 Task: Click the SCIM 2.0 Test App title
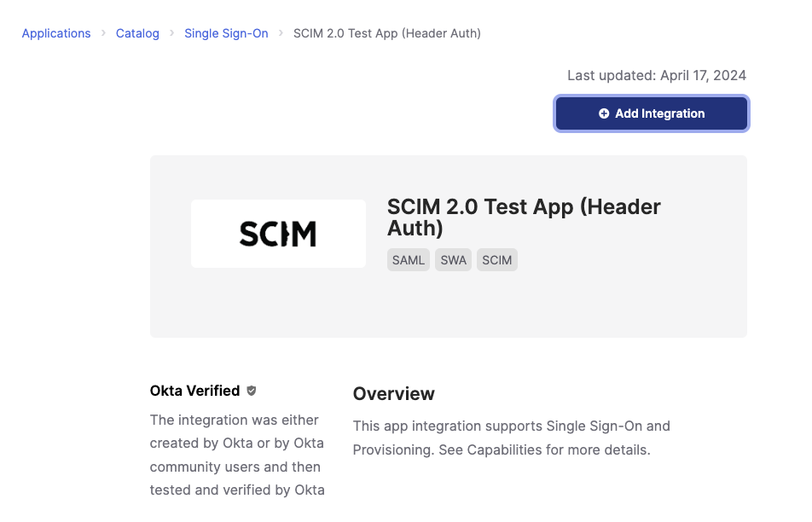524,217
